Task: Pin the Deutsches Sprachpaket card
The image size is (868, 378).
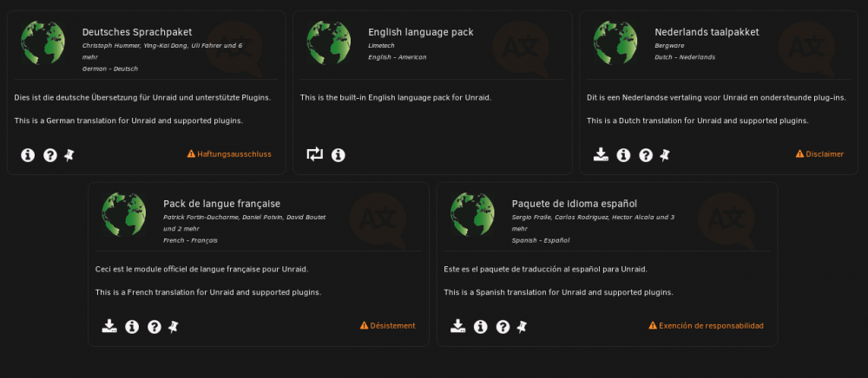Action: pyautogui.click(x=69, y=155)
